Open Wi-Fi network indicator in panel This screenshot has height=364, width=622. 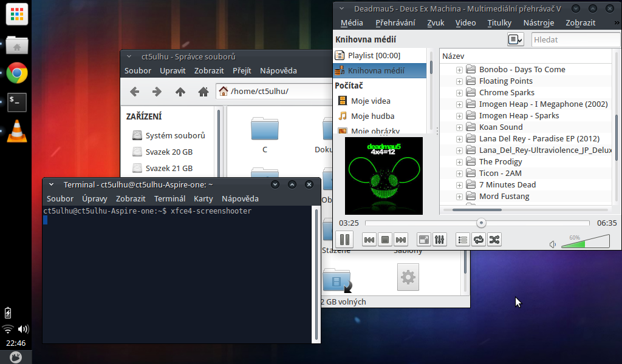click(7, 329)
